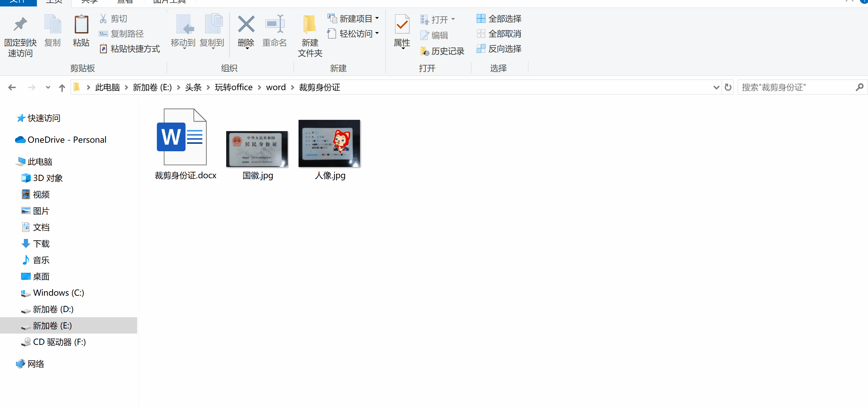This screenshot has height=407, width=868.
Task: Click the refresh button beside address bar
Action: coord(728,87)
